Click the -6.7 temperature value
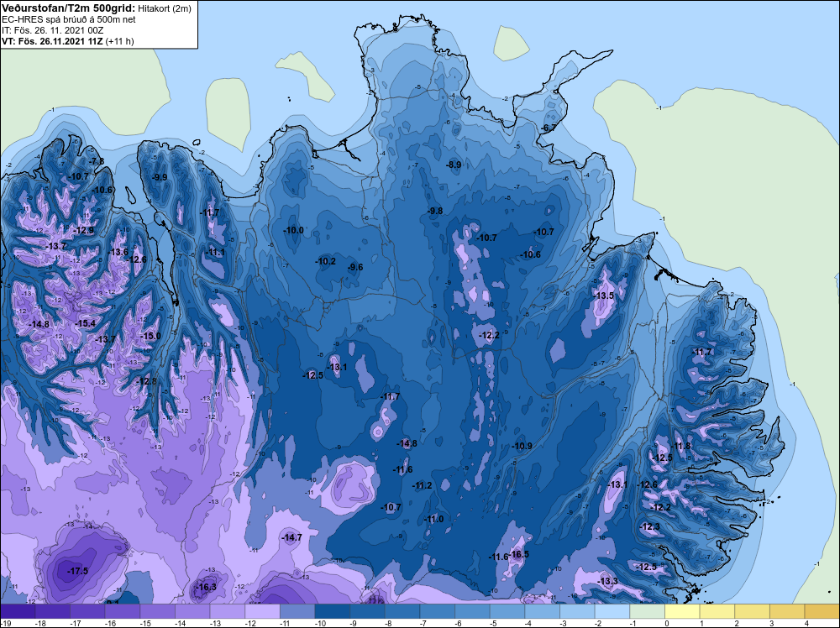840x628 pixels. click(549, 128)
